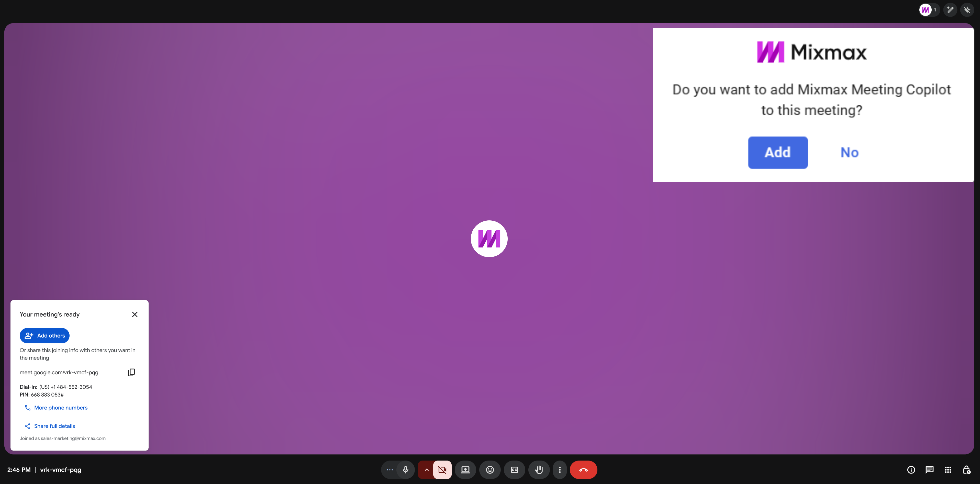Click the Add others button

pos(44,335)
